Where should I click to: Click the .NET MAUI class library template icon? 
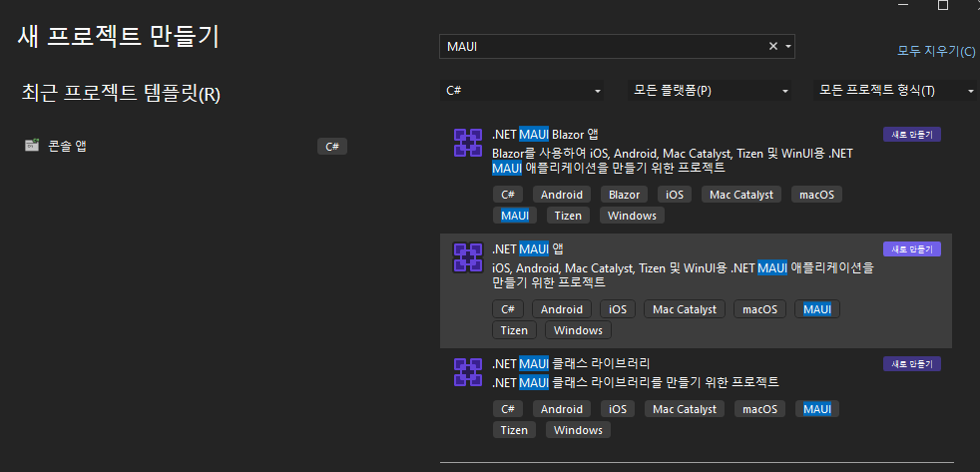pos(467,372)
